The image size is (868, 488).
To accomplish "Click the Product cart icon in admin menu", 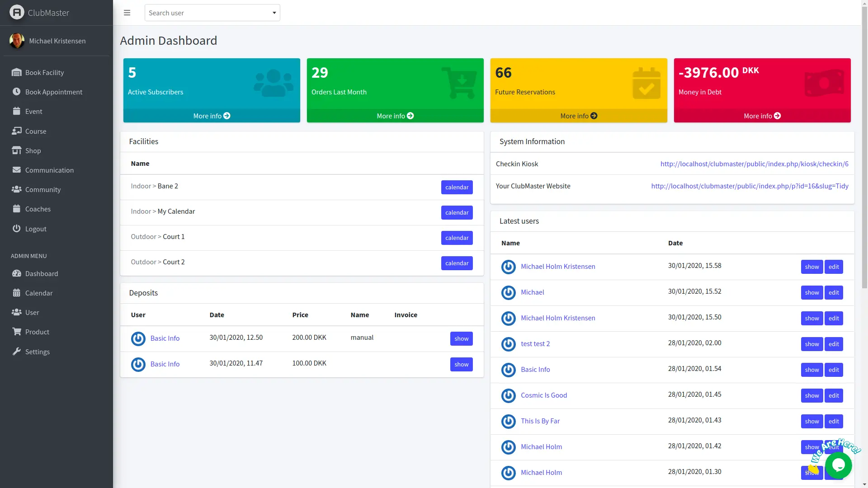I will pyautogui.click(x=17, y=332).
